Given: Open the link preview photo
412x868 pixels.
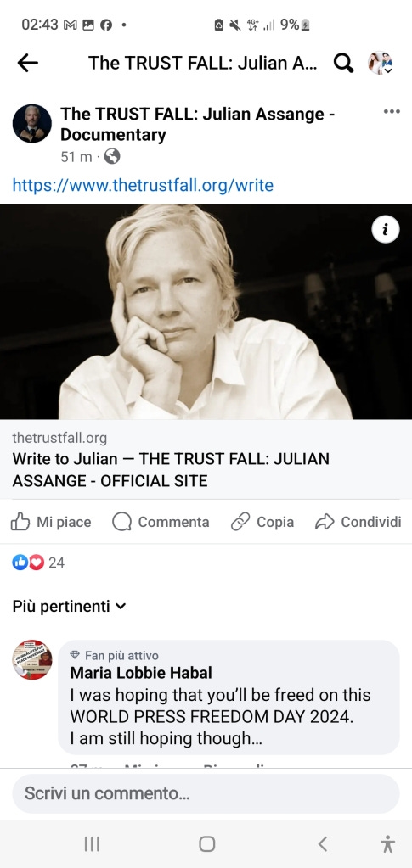Looking at the screenshot, I should tap(206, 311).
